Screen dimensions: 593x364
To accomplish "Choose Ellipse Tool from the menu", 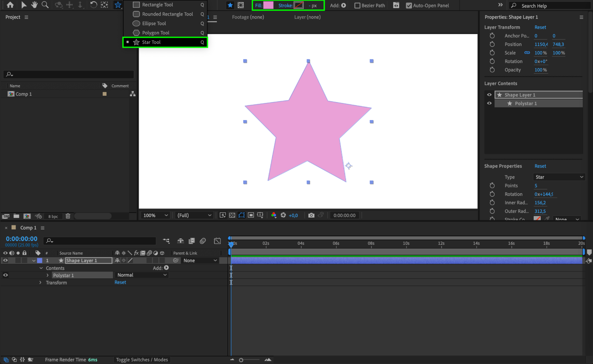I will click(x=154, y=23).
